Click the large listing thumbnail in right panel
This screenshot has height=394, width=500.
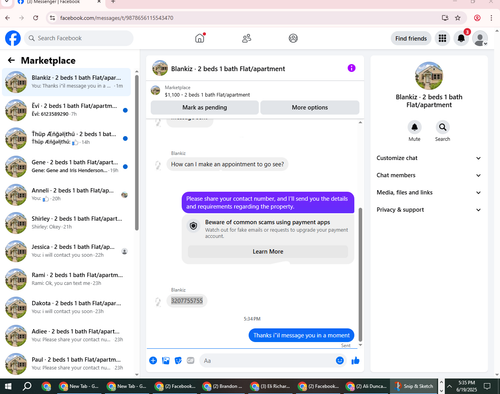tap(429, 76)
